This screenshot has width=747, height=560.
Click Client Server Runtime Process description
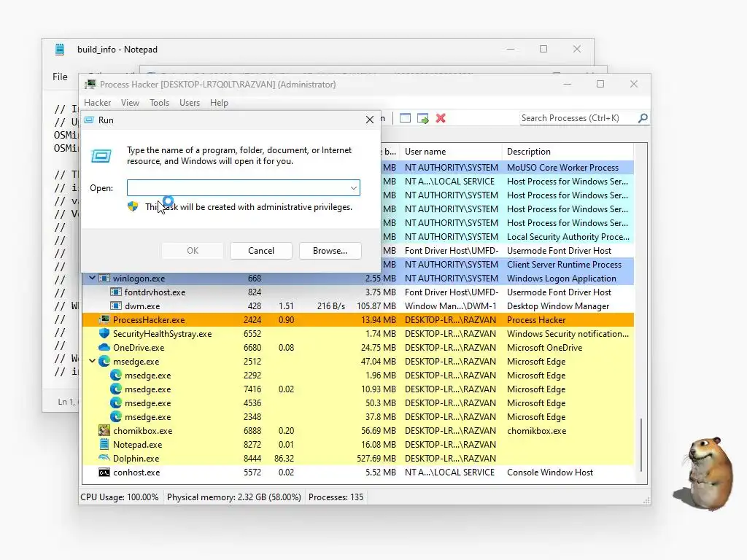click(x=564, y=264)
